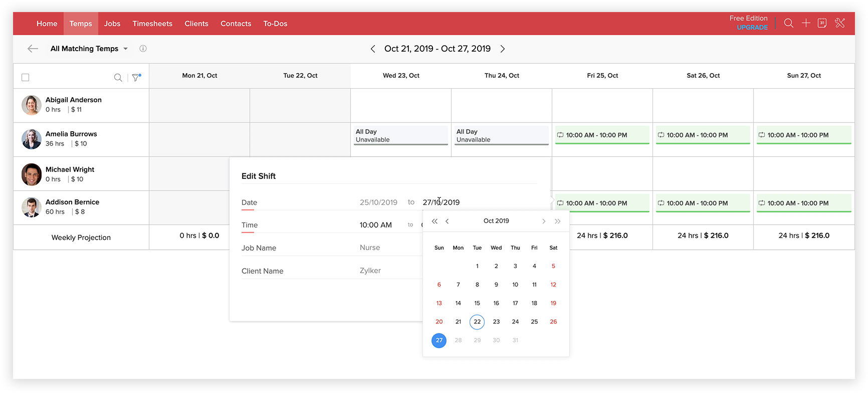Click the info icon near All Matching Temps

click(143, 49)
